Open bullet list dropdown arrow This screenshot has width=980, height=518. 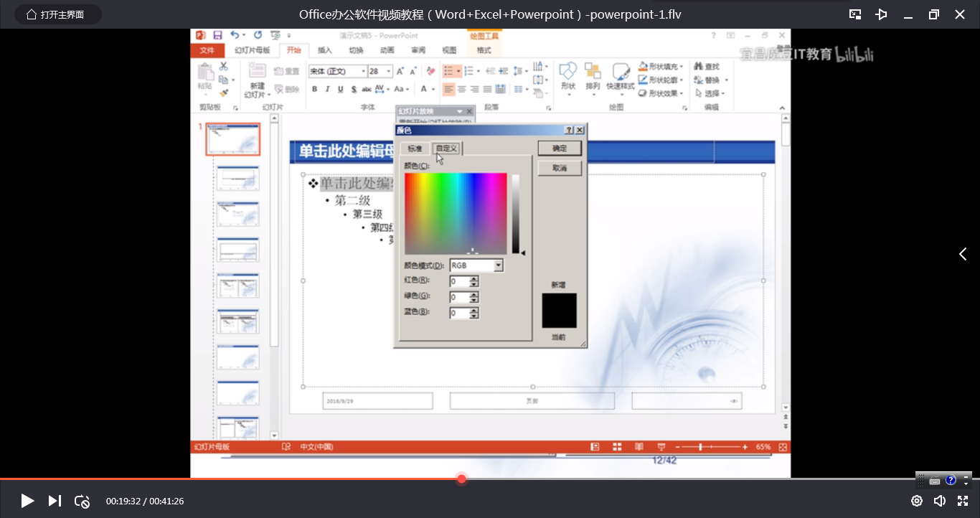[x=458, y=71]
